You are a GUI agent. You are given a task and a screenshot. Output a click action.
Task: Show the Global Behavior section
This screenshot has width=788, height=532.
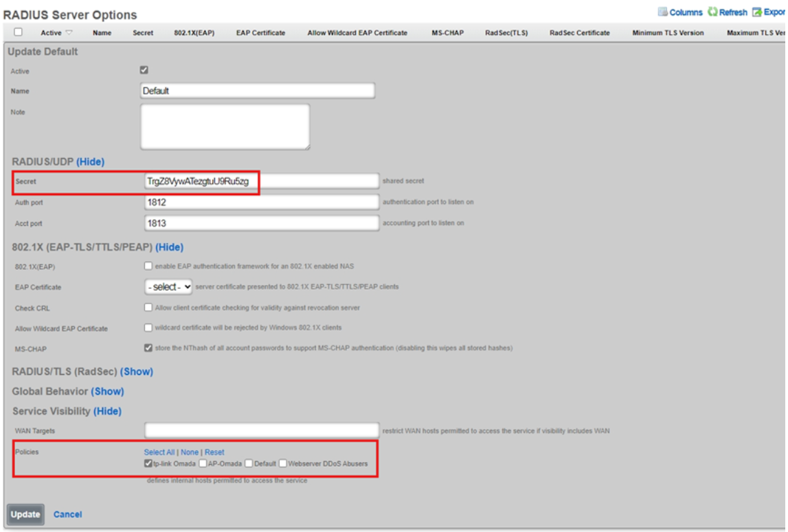pyautogui.click(x=107, y=391)
